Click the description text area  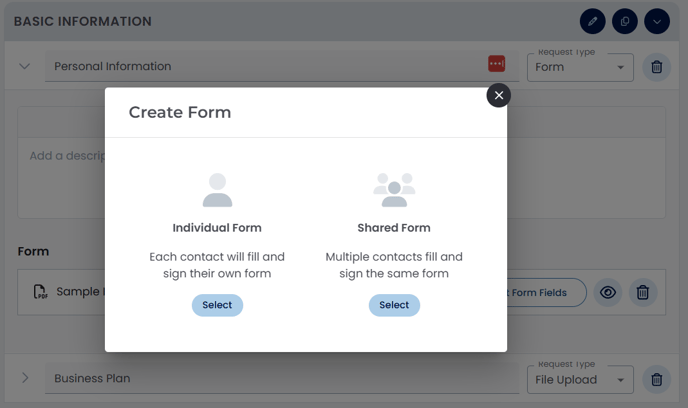click(60, 156)
